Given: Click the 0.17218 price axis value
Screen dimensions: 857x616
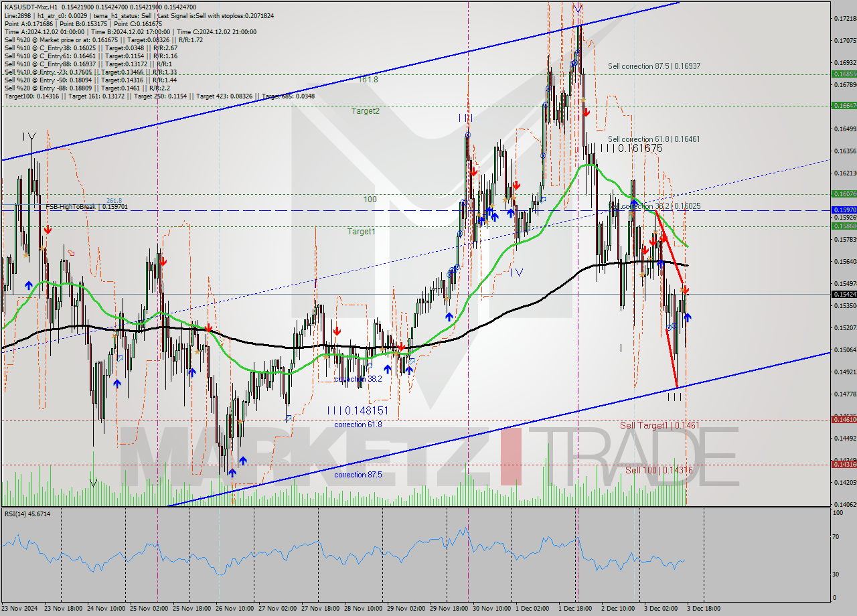Looking at the screenshot, I should pyautogui.click(x=845, y=18).
